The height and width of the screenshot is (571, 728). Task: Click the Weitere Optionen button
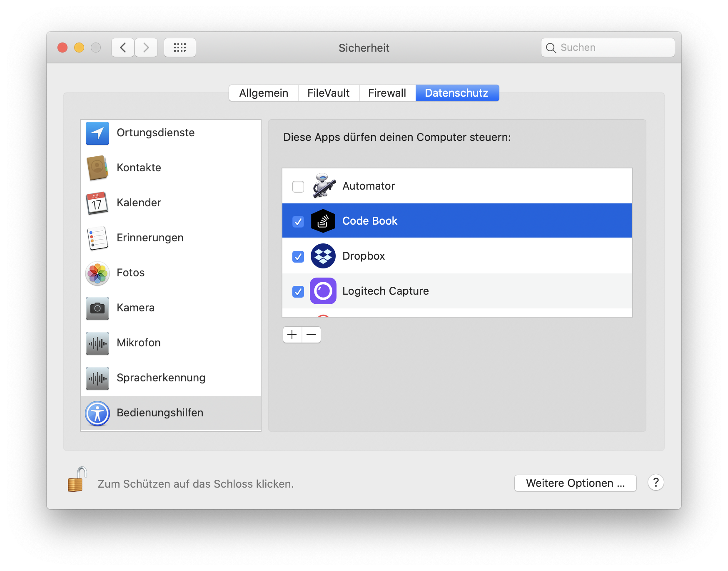[575, 483]
